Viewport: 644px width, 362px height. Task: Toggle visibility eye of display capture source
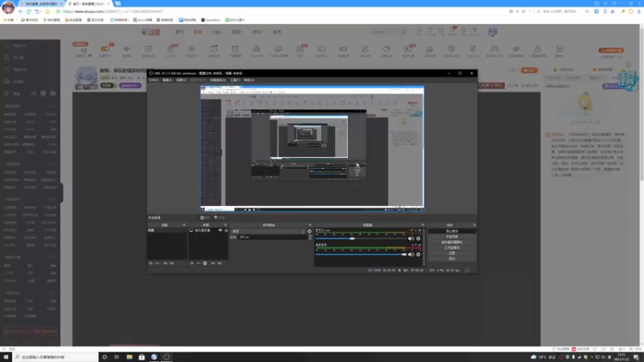click(x=220, y=230)
